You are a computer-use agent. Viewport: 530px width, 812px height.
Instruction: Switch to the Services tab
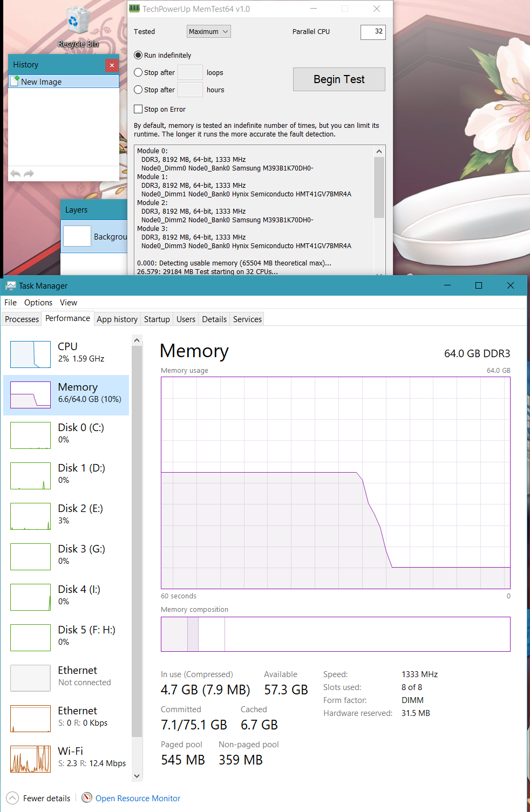click(247, 319)
